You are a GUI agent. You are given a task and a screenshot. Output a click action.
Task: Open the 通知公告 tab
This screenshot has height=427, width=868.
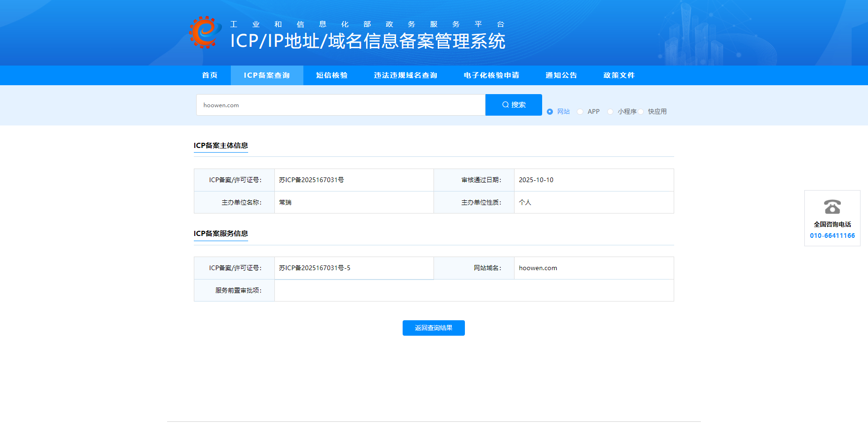(x=561, y=75)
